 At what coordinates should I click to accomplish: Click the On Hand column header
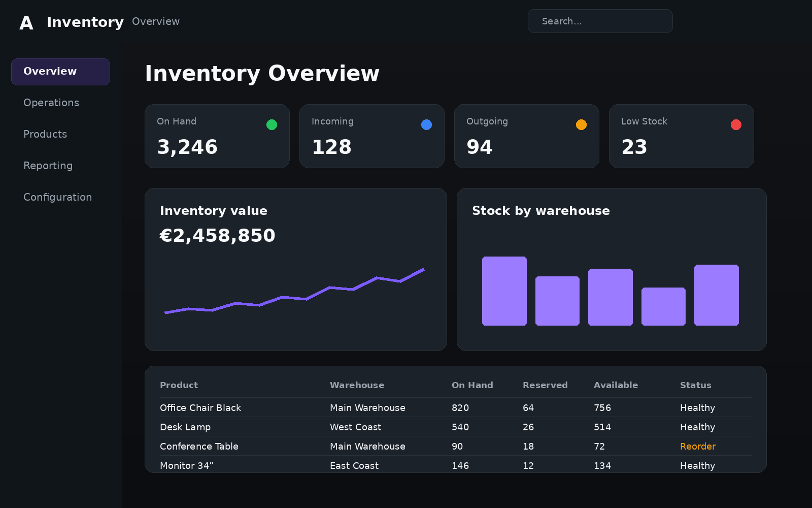[472, 385]
